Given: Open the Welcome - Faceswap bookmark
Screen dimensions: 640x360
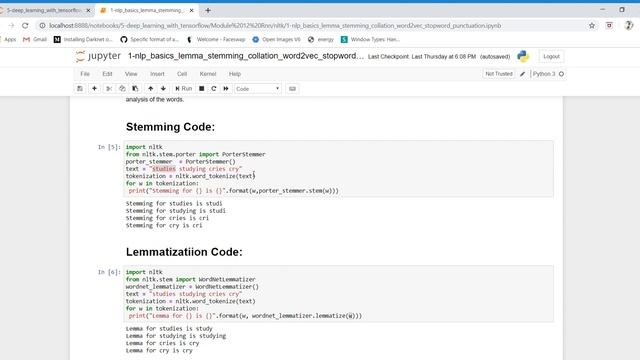Looking at the screenshot, I should (x=216, y=39).
